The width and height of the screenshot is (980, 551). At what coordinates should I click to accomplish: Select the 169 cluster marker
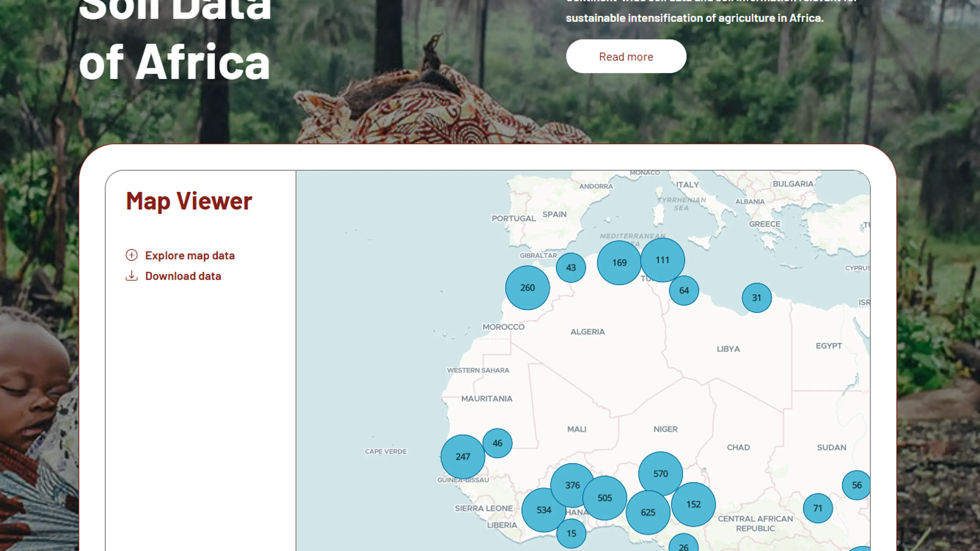click(618, 263)
